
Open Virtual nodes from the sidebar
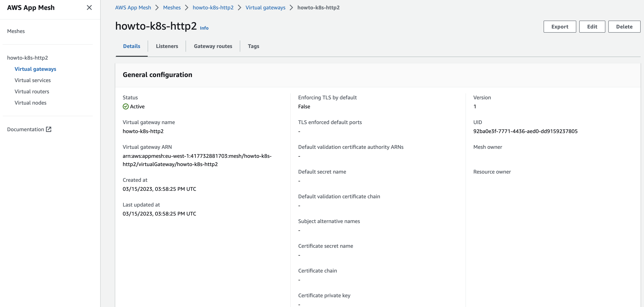(30, 103)
